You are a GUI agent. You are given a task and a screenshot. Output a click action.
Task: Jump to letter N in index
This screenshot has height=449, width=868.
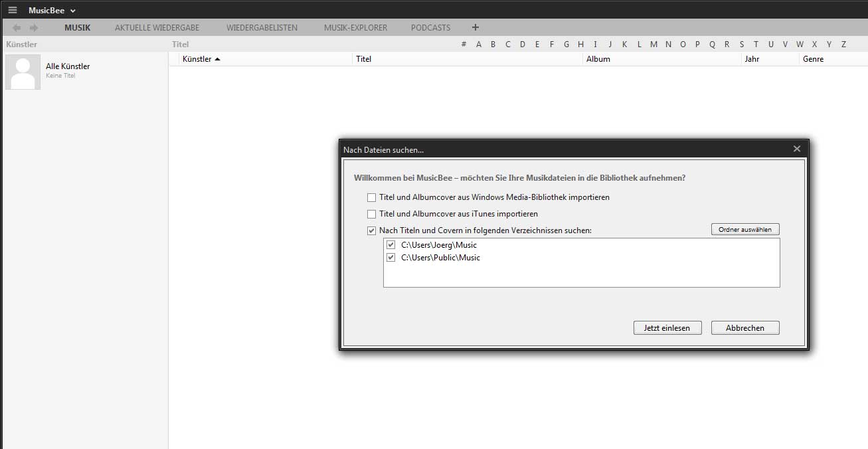[x=668, y=45]
